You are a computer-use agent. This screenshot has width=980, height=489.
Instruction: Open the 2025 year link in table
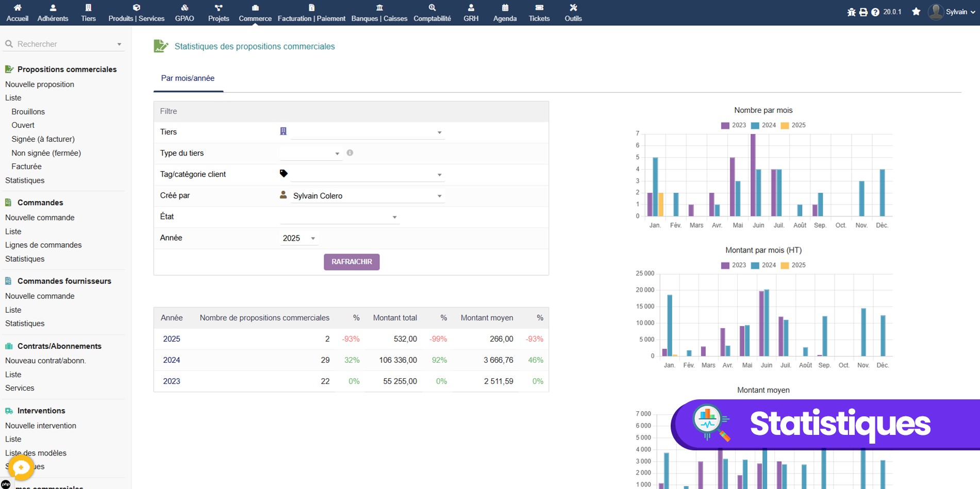click(x=172, y=339)
